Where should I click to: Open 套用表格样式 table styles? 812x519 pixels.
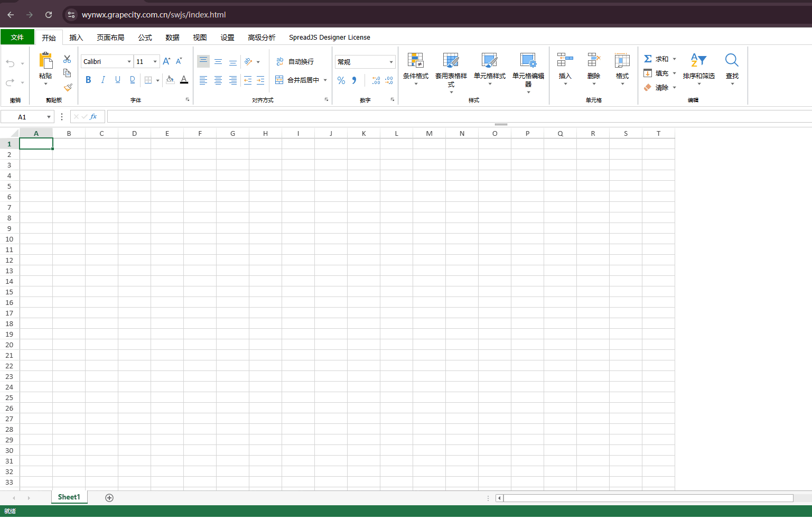(x=451, y=73)
